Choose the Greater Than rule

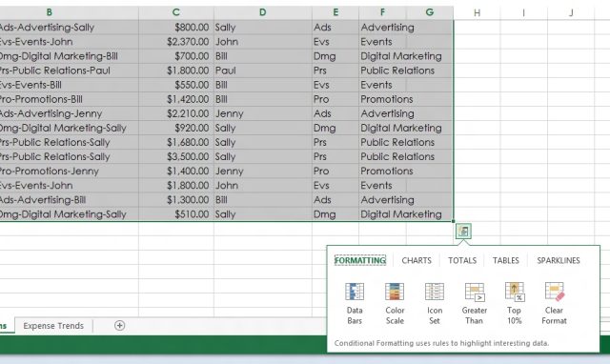coord(475,304)
